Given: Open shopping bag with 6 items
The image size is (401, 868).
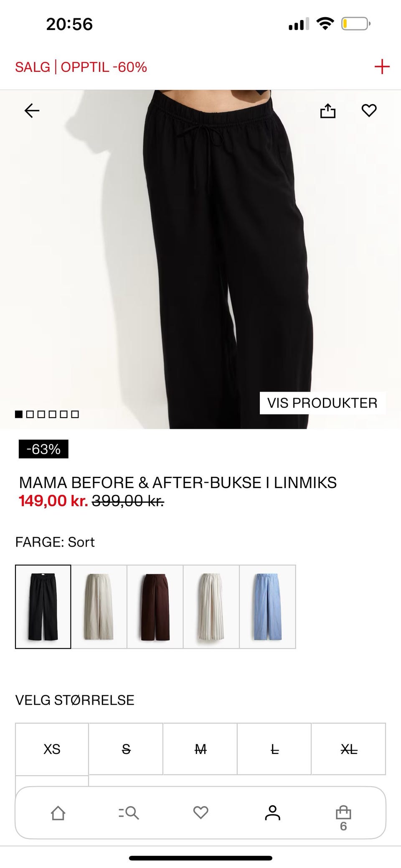Looking at the screenshot, I should pos(343,818).
